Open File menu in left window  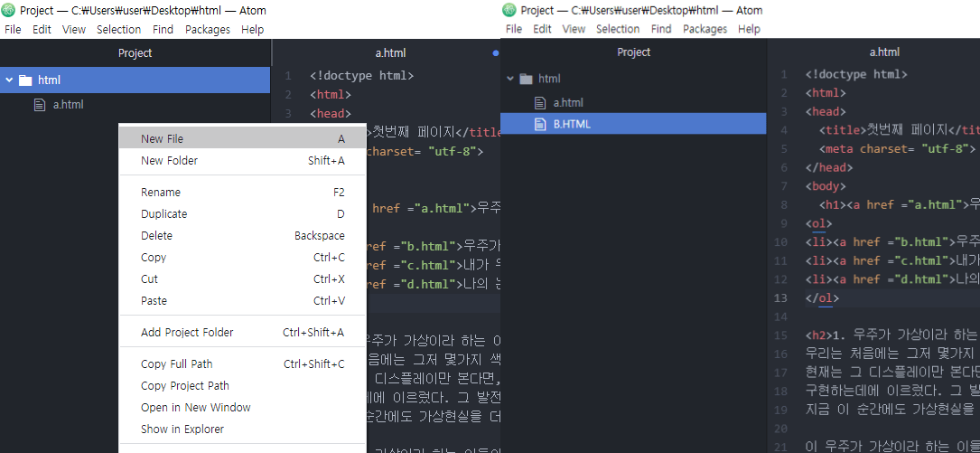pos(13,30)
